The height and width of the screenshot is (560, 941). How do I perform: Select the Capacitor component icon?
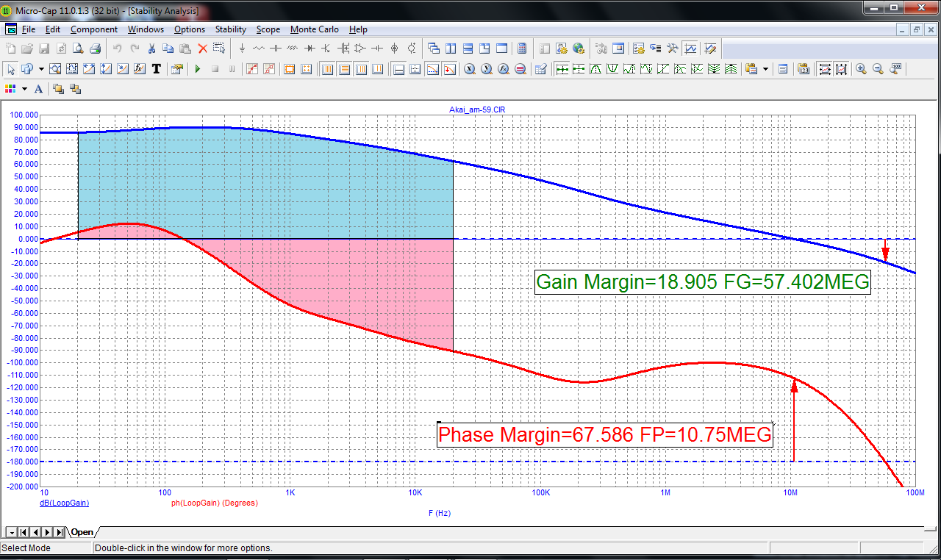tap(276, 49)
